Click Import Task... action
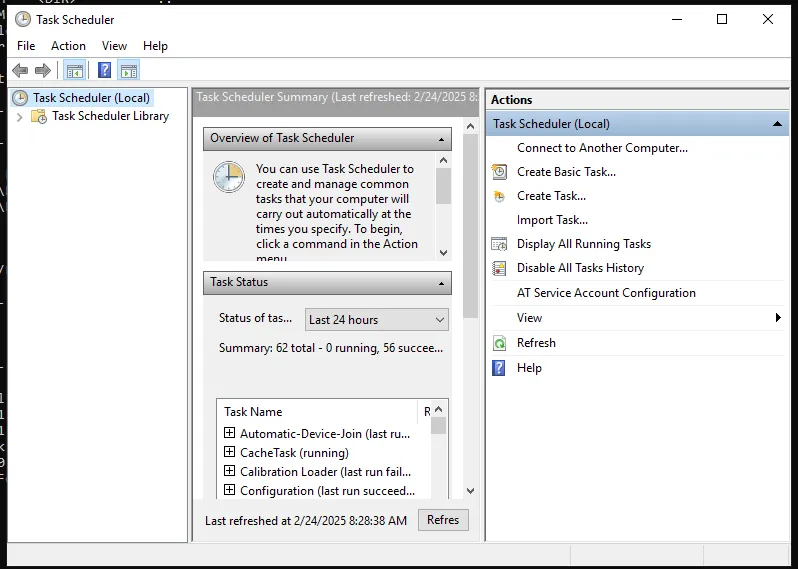 [x=552, y=220]
